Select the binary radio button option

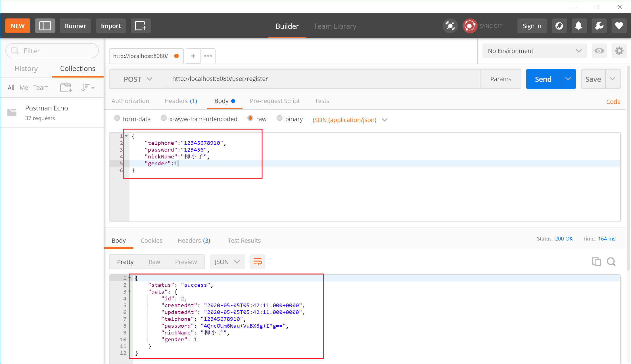[x=279, y=119]
